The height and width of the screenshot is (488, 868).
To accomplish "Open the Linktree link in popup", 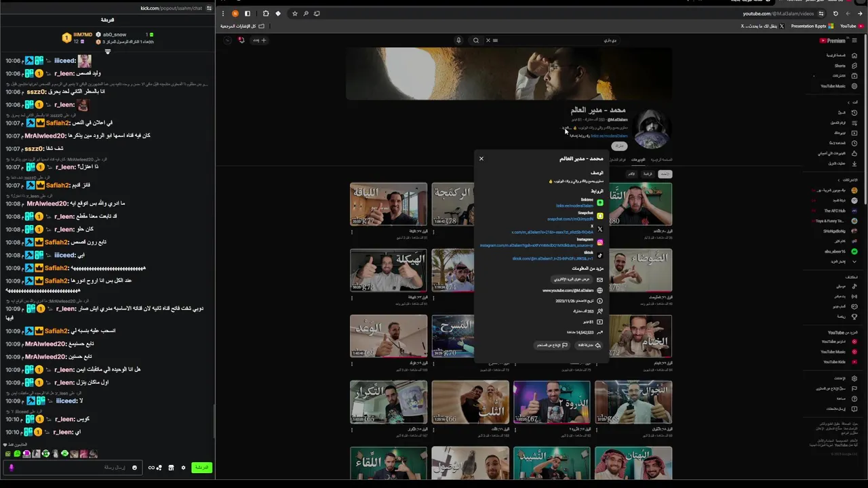I will (x=574, y=205).
